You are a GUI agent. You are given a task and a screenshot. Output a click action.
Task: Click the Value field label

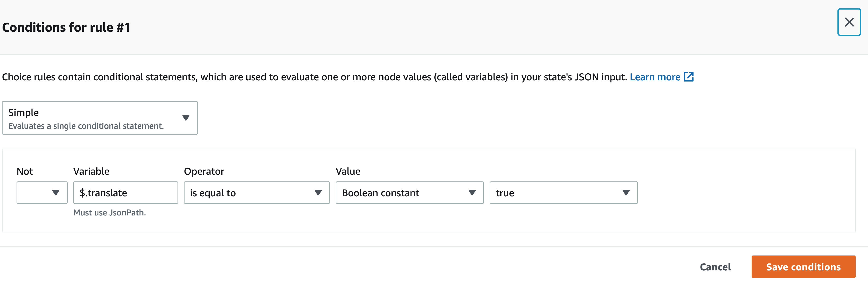[x=348, y=171]
